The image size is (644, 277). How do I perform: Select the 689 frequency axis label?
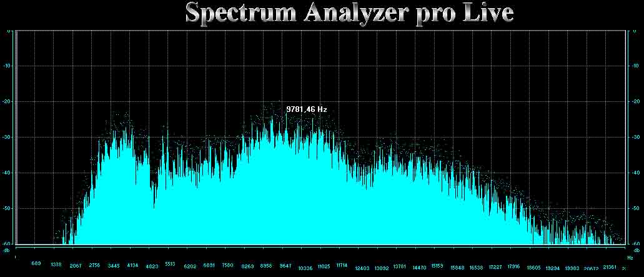(x=36, y=263)
